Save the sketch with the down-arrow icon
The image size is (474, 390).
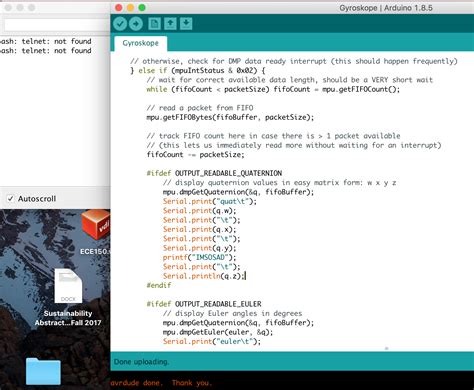pyautogui.click(x=186, y=24)
